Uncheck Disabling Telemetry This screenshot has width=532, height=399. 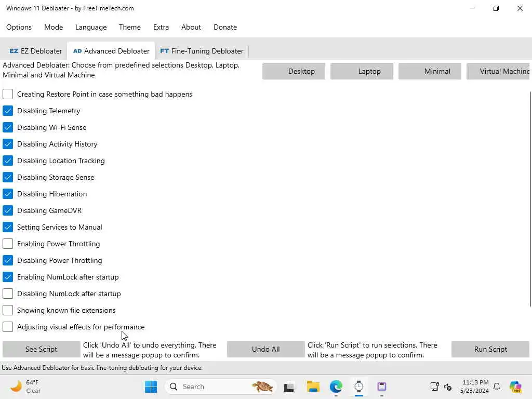(x=8, y=111)
